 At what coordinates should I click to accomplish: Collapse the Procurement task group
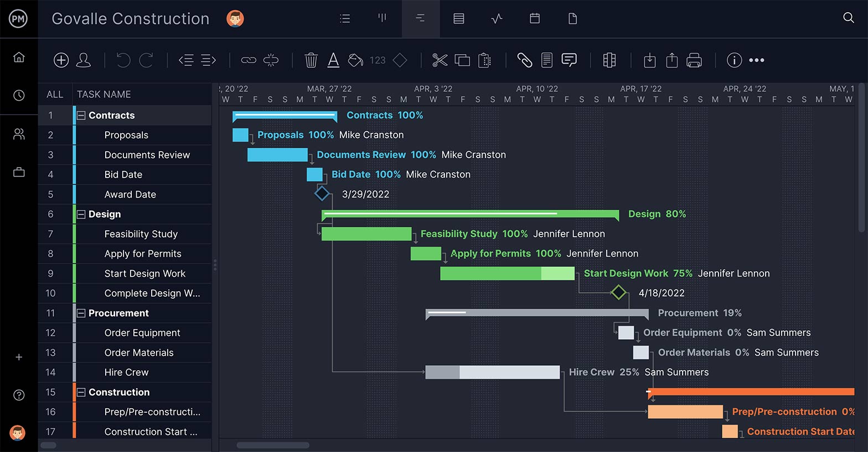81,313
